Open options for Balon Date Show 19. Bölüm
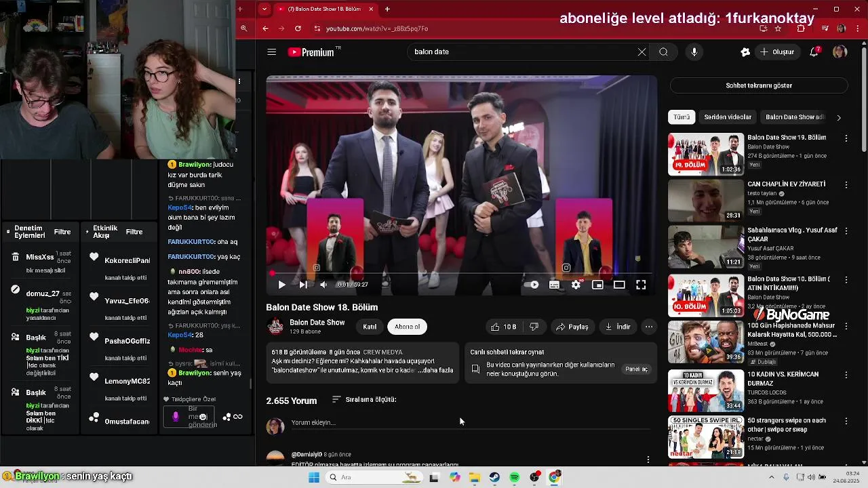The width and height of the screenshot is (868, 488). click(x=846, y=138)
